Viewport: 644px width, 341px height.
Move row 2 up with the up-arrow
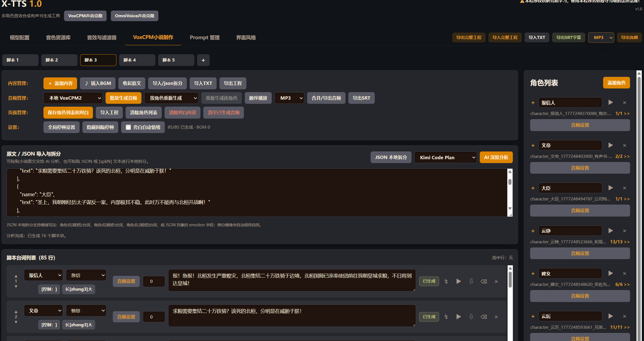pos(16,312)
